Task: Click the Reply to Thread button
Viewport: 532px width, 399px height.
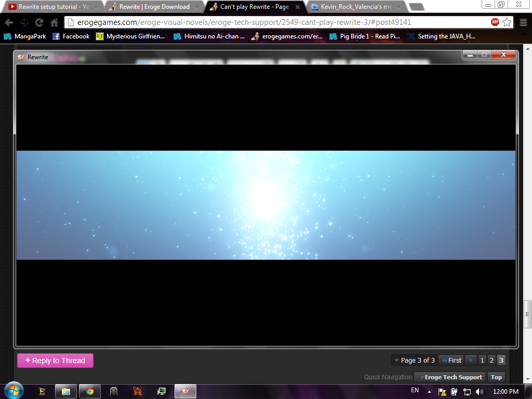Action: (55, 361)
